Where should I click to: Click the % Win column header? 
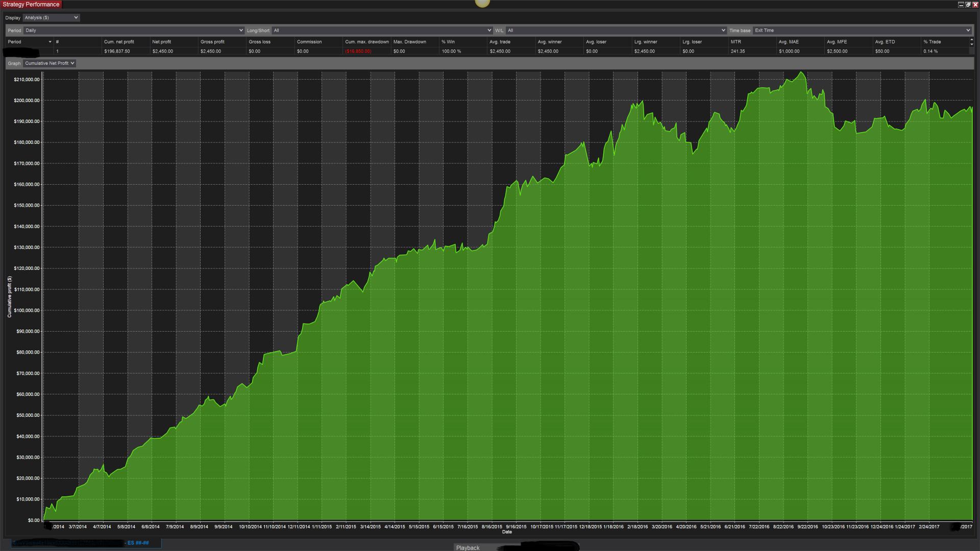pos(448,42)
